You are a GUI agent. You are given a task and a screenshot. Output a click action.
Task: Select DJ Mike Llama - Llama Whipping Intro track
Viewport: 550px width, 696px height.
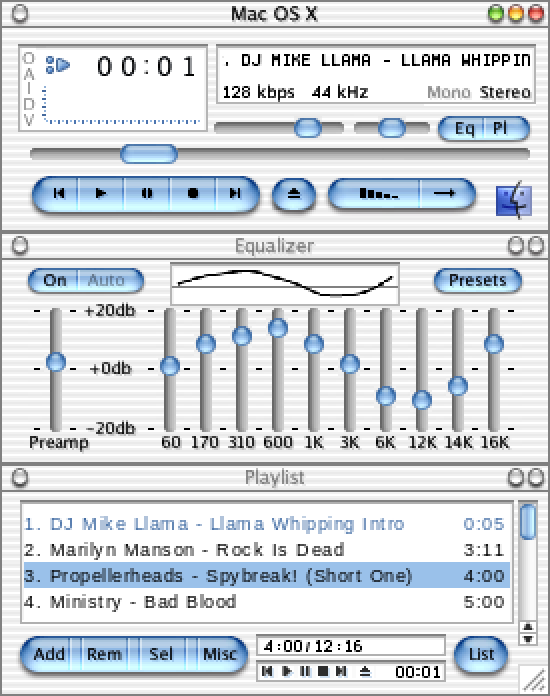tap(266, 524)
